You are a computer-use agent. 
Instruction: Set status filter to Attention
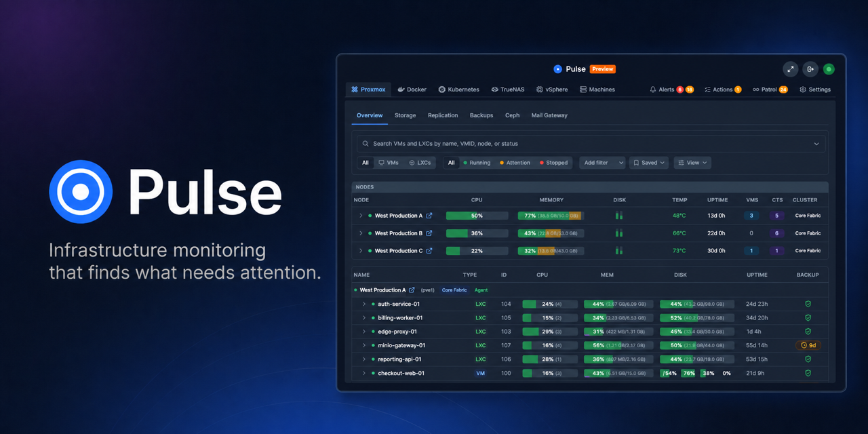click(515, 163)
